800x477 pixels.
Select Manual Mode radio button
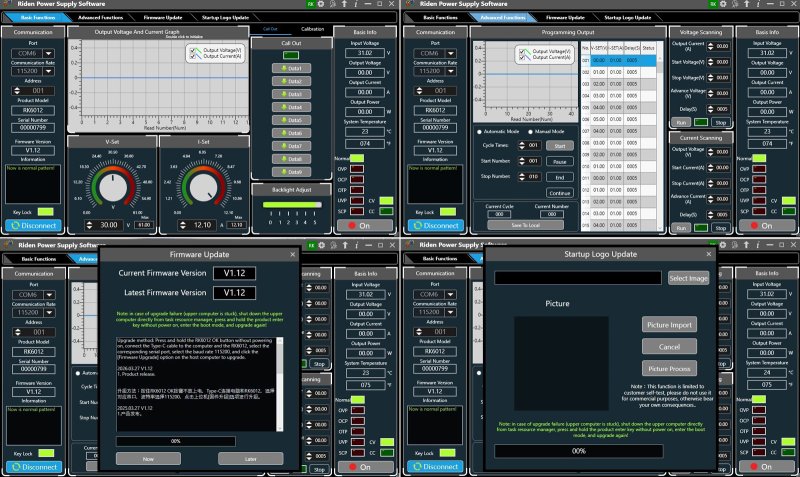(x=531, y=132)
